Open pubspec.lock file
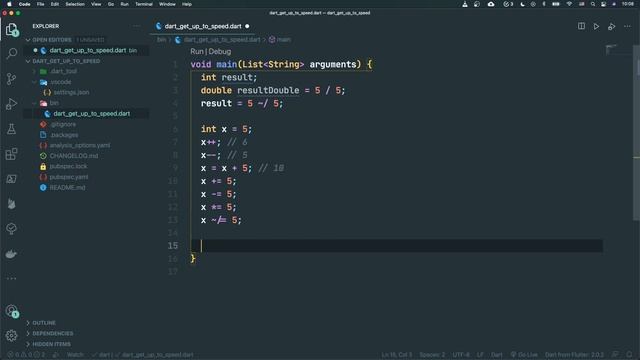This screenshot has width=640, height=360. click(68, 167)
